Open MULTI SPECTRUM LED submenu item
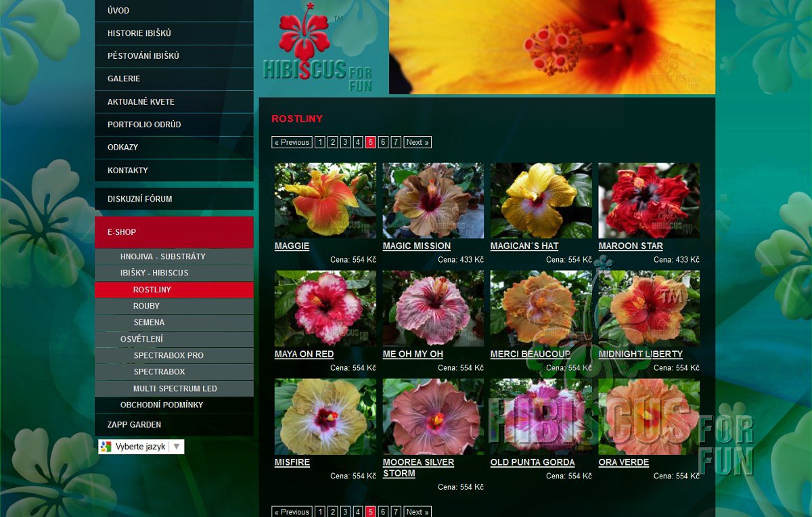Screen dimensions: 812x517 [174, 388]
